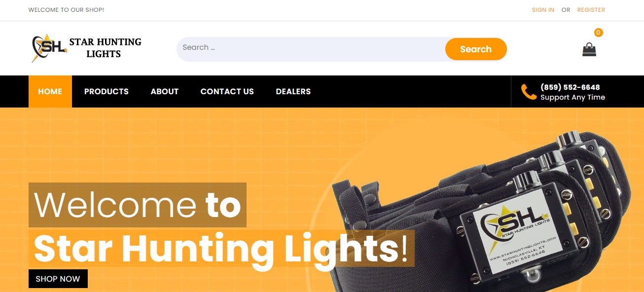Click the orange Search button
644x292 pixels.
(x=476, y=49)
